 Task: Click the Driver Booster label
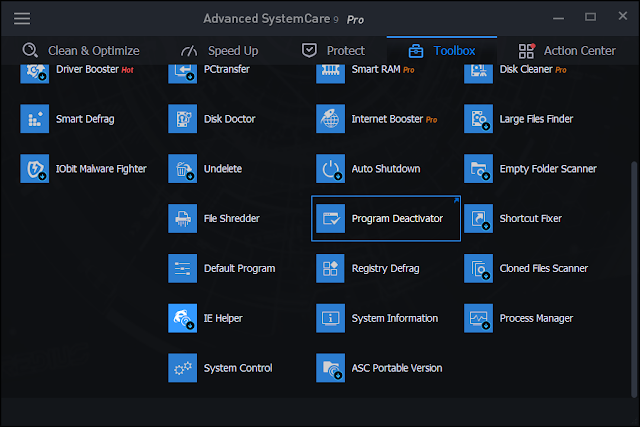tap(87, 69)
